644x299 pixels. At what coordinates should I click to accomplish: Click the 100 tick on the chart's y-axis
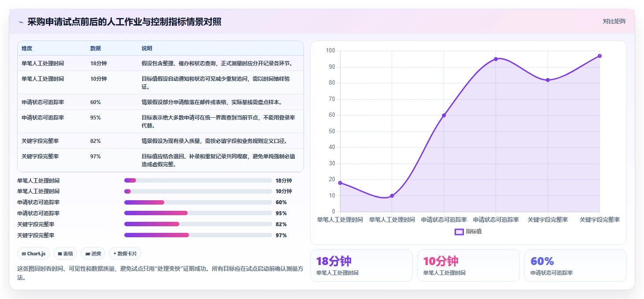pyautogui.click(x=330, y=51)
